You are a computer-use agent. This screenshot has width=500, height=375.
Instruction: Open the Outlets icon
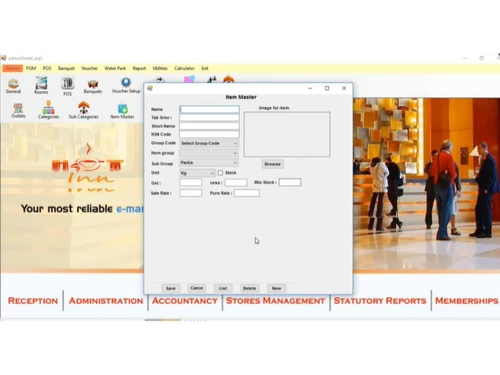point(18,110)
